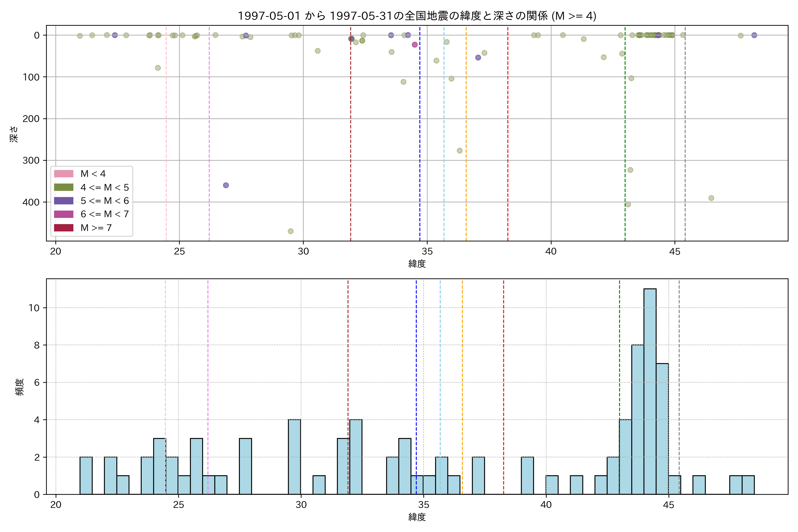The height and width of the screenshot is (532, 798).
Task: Click the deepest earthquake dot near latitude 29.5
Action: [x=290, y=231]
